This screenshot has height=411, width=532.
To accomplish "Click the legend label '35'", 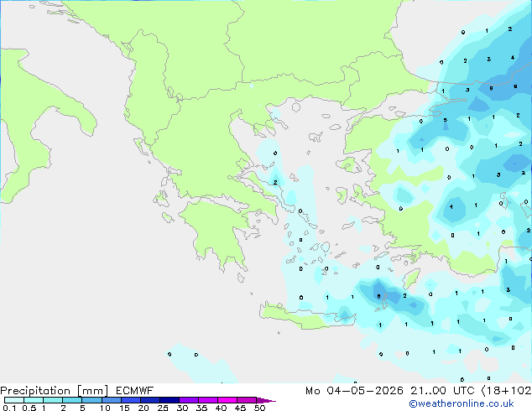I will tap(201, 408).
